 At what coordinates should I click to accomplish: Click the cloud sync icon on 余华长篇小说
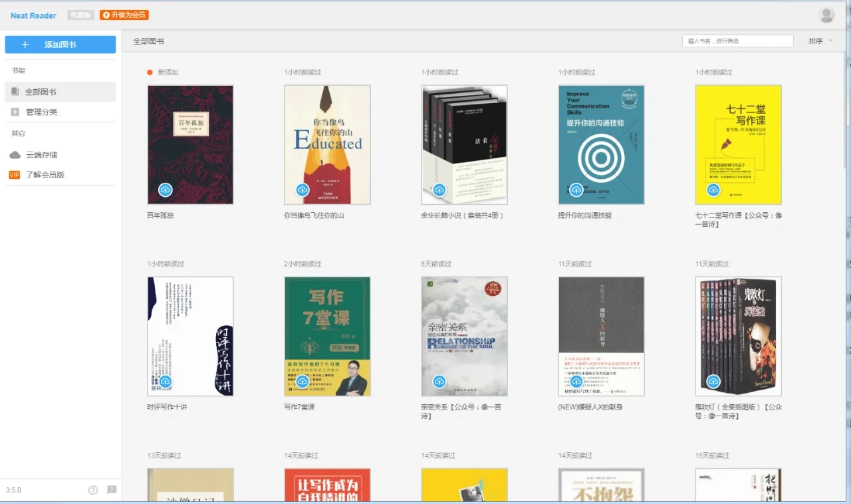point(439,190)
